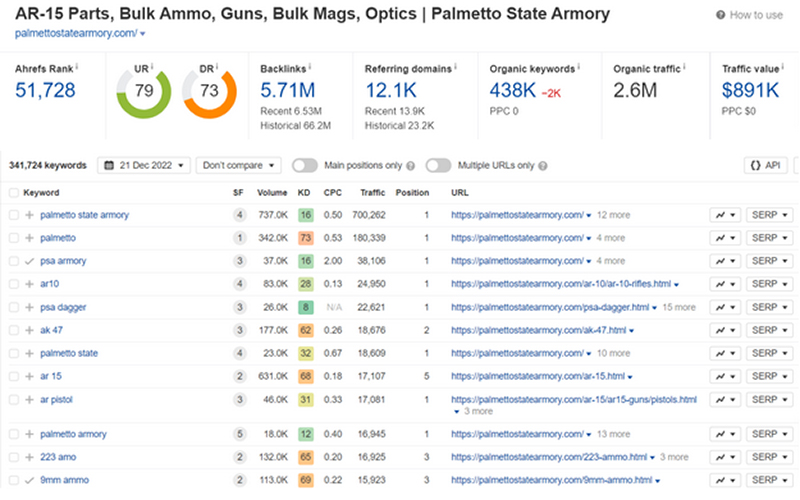The height and width of the screenshot is (500, 800).
Task: Check the palmetto state armory row checkbox
Action: pos(14,215)
